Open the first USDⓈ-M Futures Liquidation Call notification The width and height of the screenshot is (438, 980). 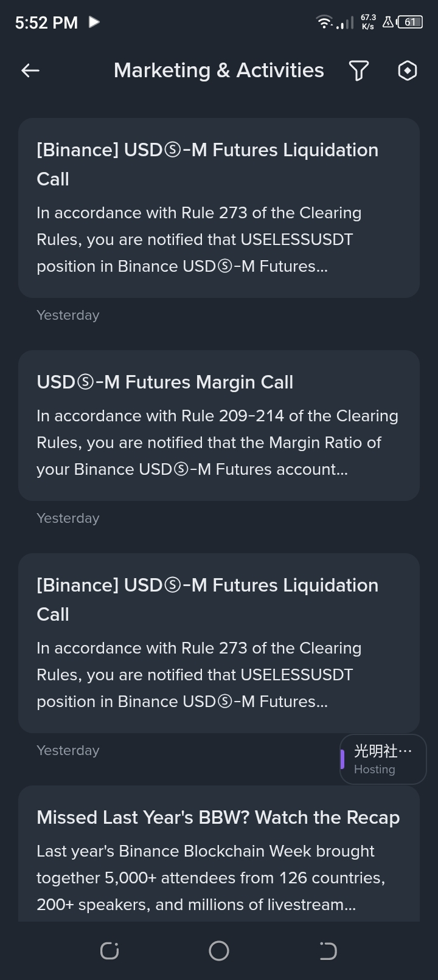[219, 208]
